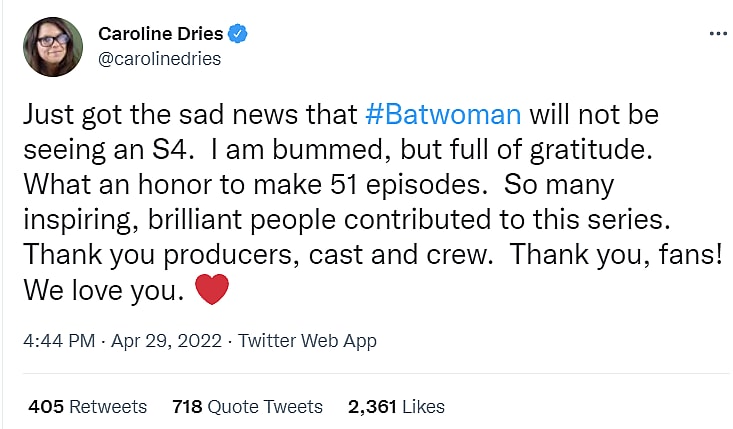Click the Caroline Dries display name

162,34
